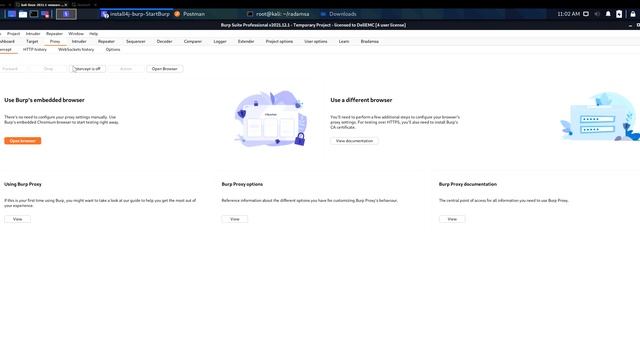The width and height of the screenshot is (640, 360).
Task: Click View under Using Burp Proxy
Action: pyautogui.click(x=18, y=219)
